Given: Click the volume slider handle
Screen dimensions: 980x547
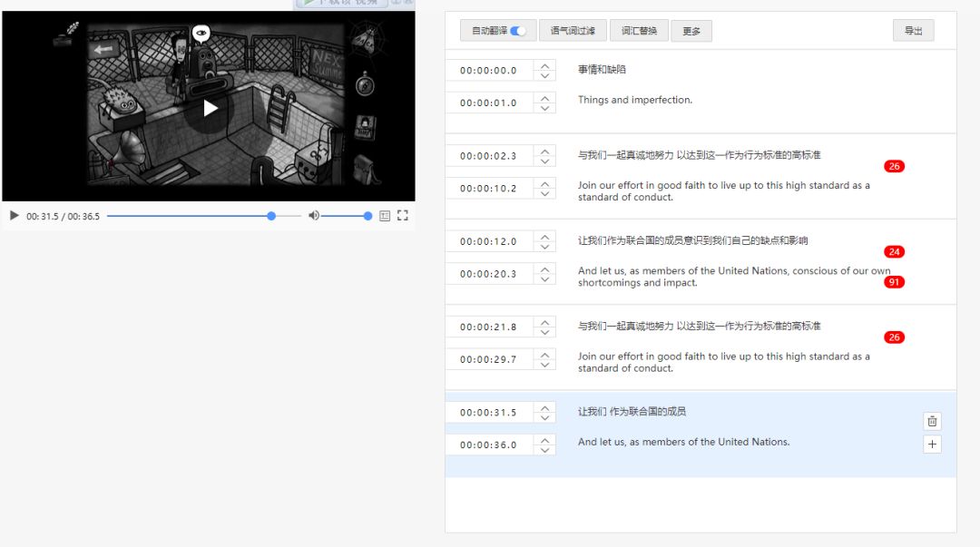Looking at the screenshot, I should (x=367, y=216).
